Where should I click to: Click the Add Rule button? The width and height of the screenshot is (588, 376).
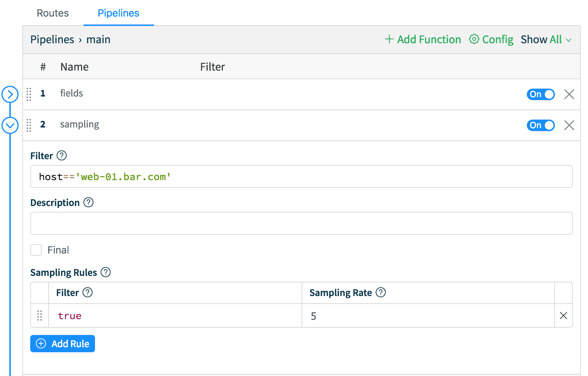point(63,344)
